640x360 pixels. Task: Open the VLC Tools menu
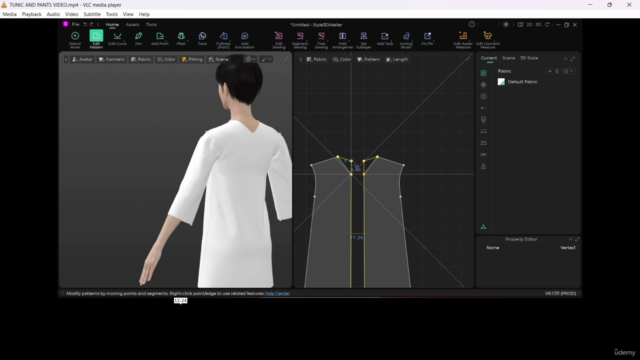[x=111, y=14]
